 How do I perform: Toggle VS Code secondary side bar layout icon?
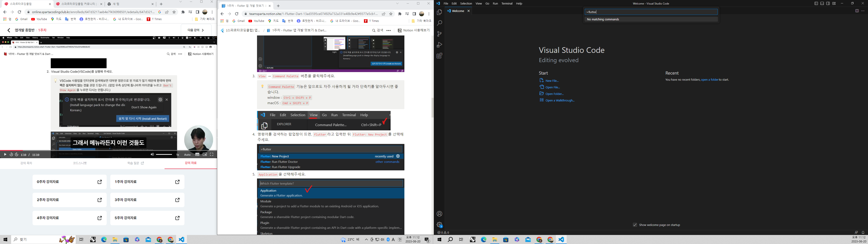(x=828, y=3)
